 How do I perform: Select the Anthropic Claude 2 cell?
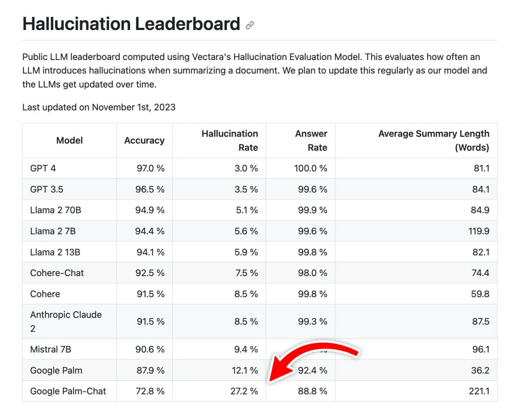click(69, 321)
